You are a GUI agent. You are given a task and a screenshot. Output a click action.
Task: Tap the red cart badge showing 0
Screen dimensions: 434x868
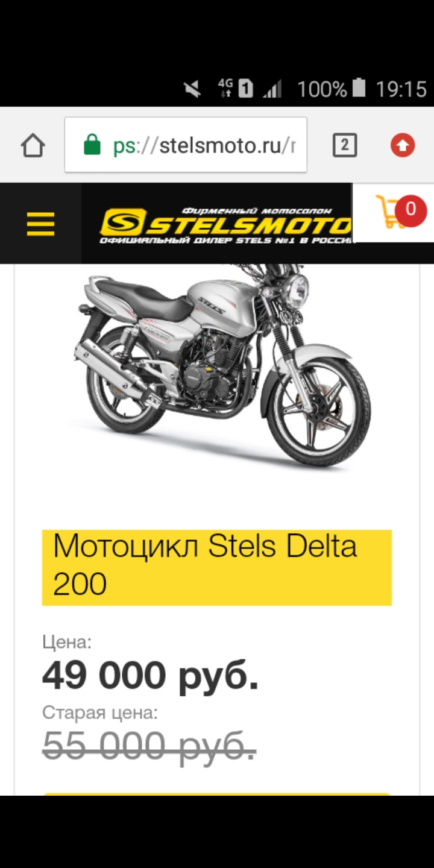[x=411, y=210]
